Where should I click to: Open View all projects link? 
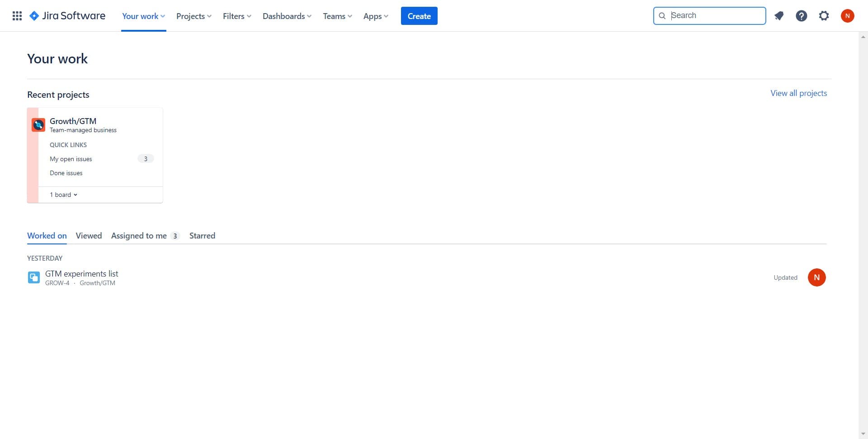pyautogui.click(x=798, y=93)
